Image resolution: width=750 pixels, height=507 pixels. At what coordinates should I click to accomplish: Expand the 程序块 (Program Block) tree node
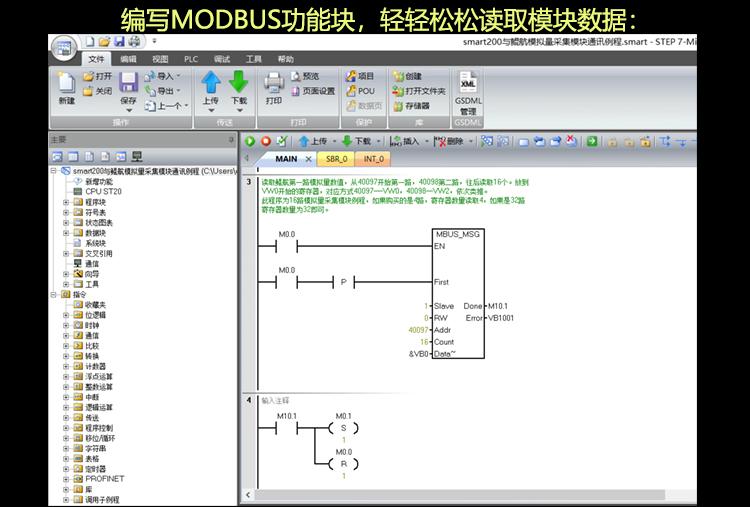click(67, 201)
